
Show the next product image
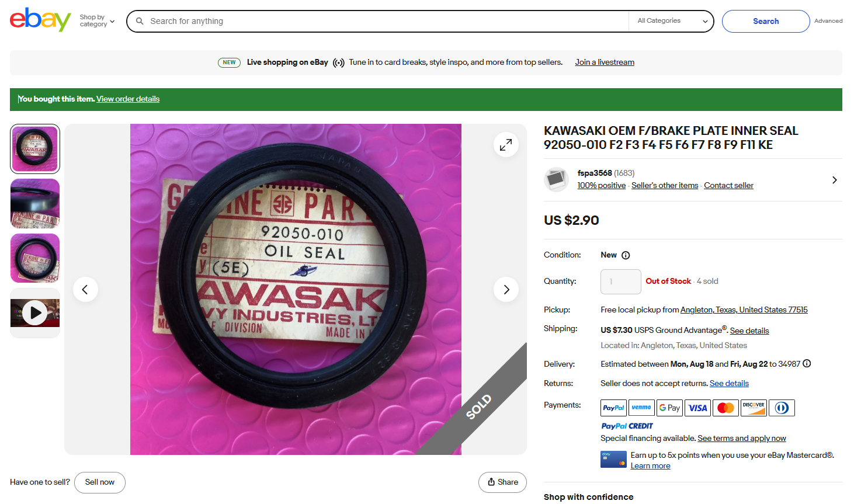[x=506, y=289]
